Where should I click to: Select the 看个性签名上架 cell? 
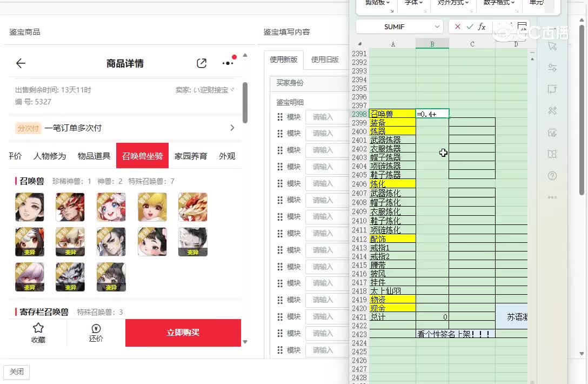click(455, 334)
